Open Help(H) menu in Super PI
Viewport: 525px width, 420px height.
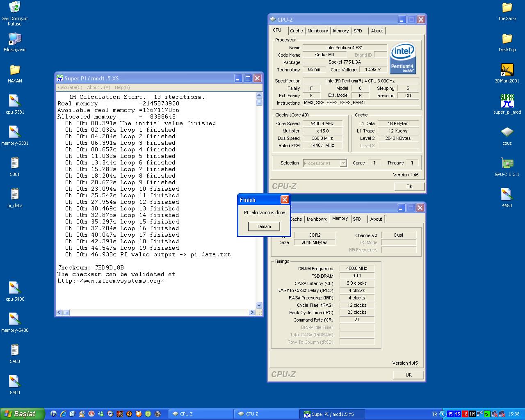pyautogui.click(x=122, y=87)
